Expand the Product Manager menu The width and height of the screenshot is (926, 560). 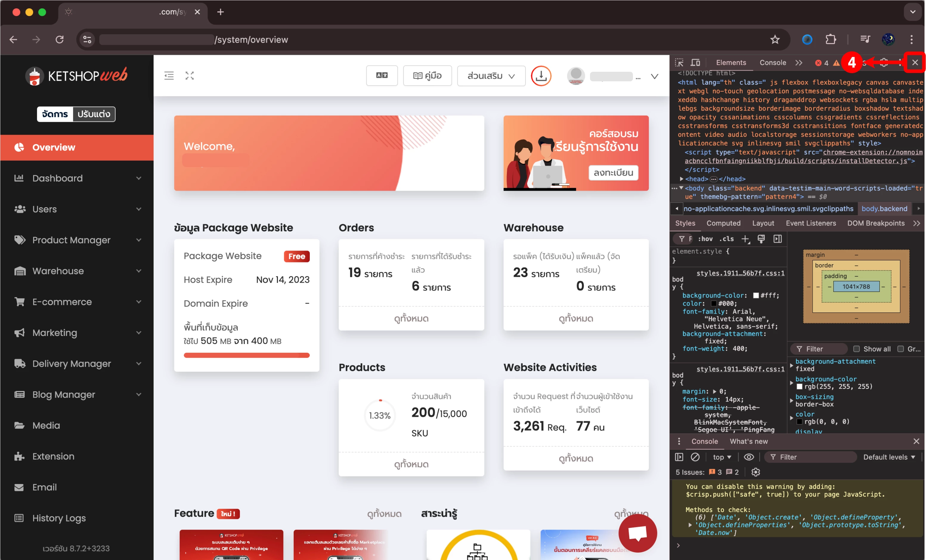coord(77,240)
